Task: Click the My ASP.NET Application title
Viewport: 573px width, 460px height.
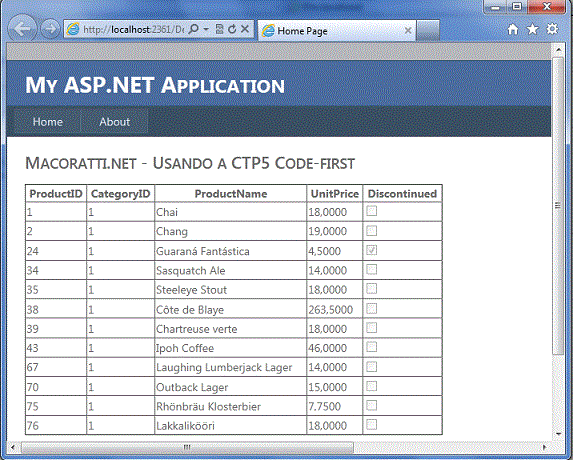Action: click(x=155, y=85)
